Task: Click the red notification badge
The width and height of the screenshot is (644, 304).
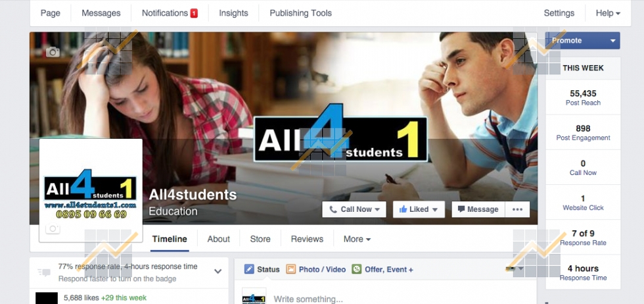Action: [194, 13]
